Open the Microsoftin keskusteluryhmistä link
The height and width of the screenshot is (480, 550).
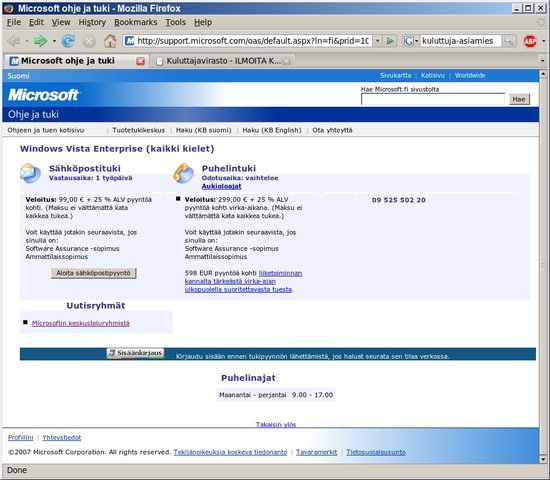[x=81, y=323]
